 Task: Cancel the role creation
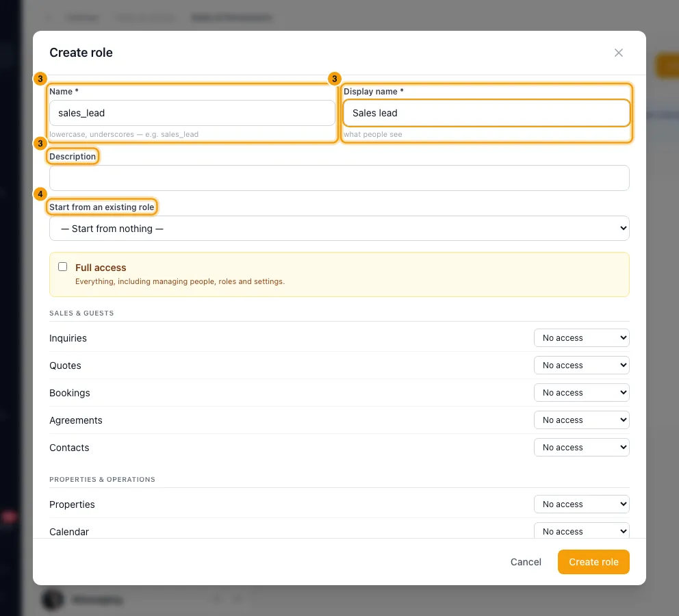[526, 562]
